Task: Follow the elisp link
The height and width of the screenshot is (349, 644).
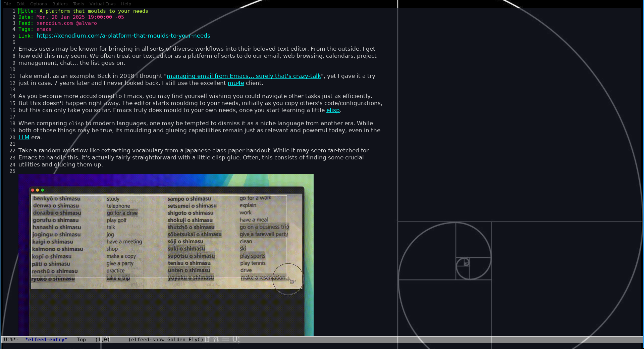Action: (x=333, y=110)
